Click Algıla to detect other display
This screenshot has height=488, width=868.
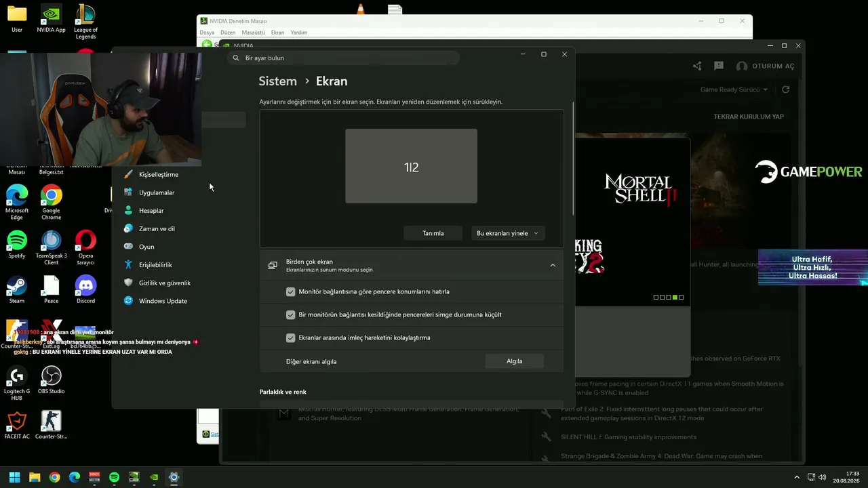(515, 361)
